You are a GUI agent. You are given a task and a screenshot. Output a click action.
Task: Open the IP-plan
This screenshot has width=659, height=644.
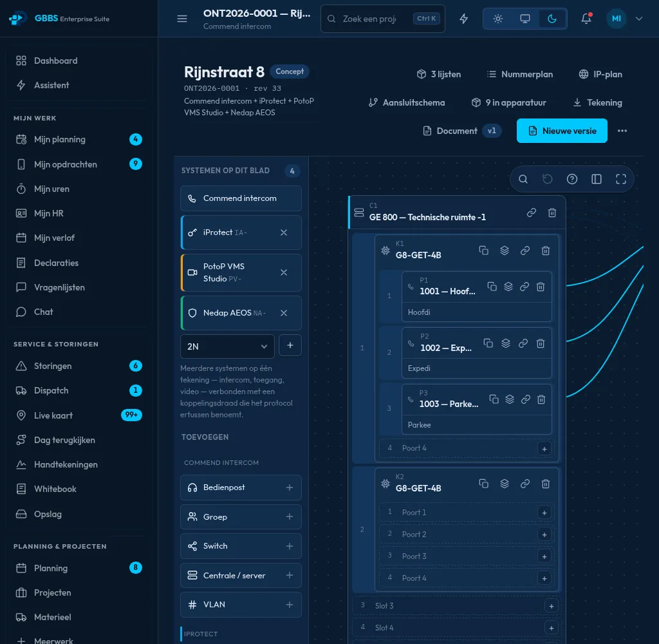(x=600, y=74)
